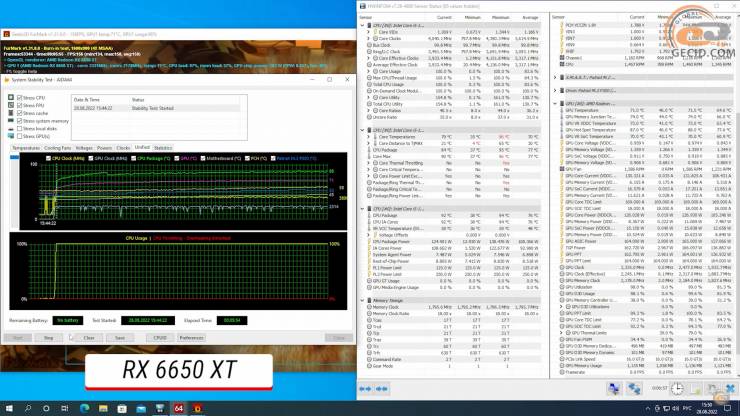Click the Elapsed Time value field
740x416 pixels.
click(232, 320)
